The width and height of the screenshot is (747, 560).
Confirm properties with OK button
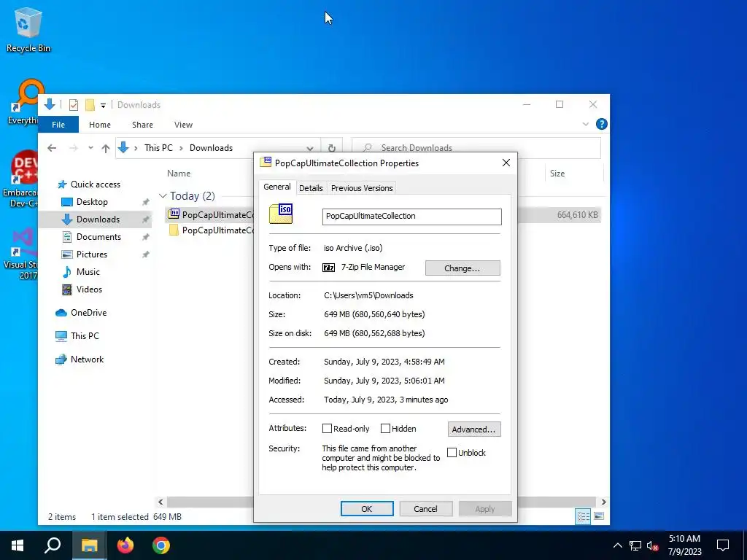coord(367,508)
